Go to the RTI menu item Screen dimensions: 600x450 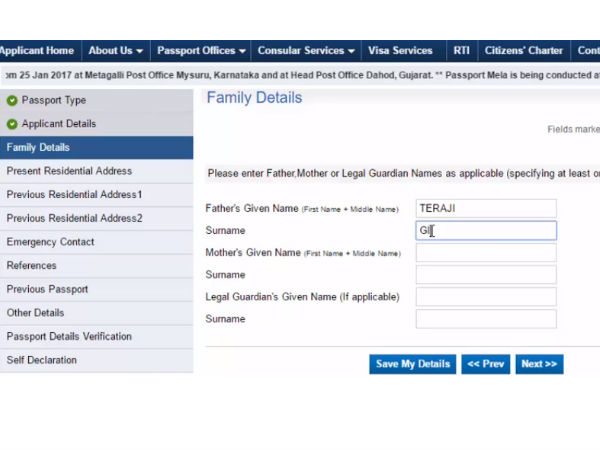point(461,51)
